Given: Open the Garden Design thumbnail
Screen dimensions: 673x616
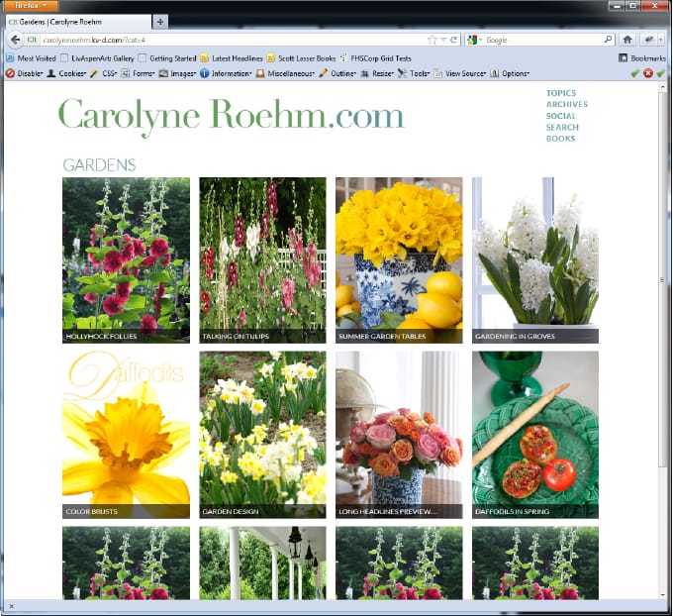Looking at the screenshot, I should click(x=262, y=435).
